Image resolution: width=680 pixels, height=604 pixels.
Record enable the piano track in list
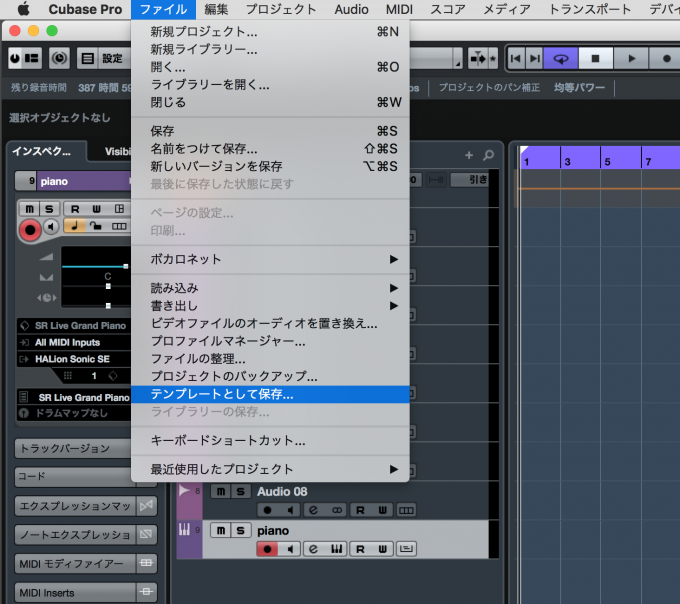click(x=268, y=549)
